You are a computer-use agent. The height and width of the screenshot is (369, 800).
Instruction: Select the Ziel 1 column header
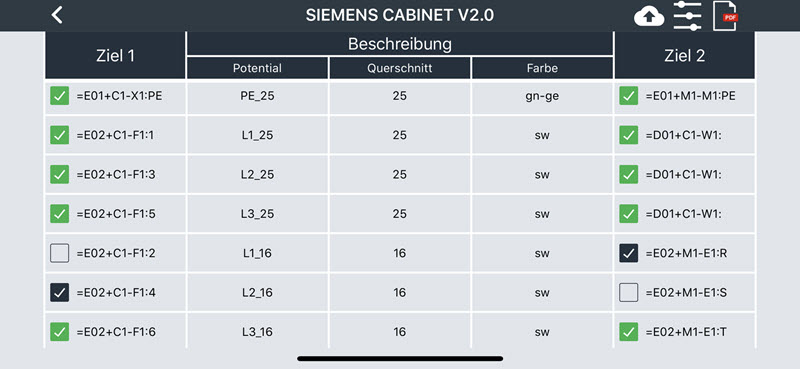tap(115, 56)
